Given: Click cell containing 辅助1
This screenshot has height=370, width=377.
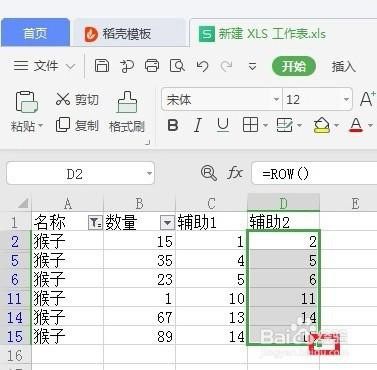Looking at the screenshot, I should tap(211, 222).
